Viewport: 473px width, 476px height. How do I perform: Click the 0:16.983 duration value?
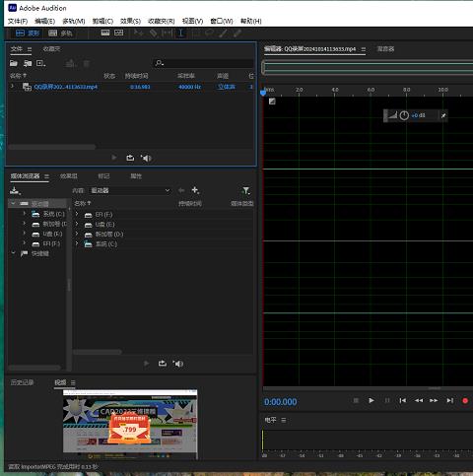pos(140,87)
